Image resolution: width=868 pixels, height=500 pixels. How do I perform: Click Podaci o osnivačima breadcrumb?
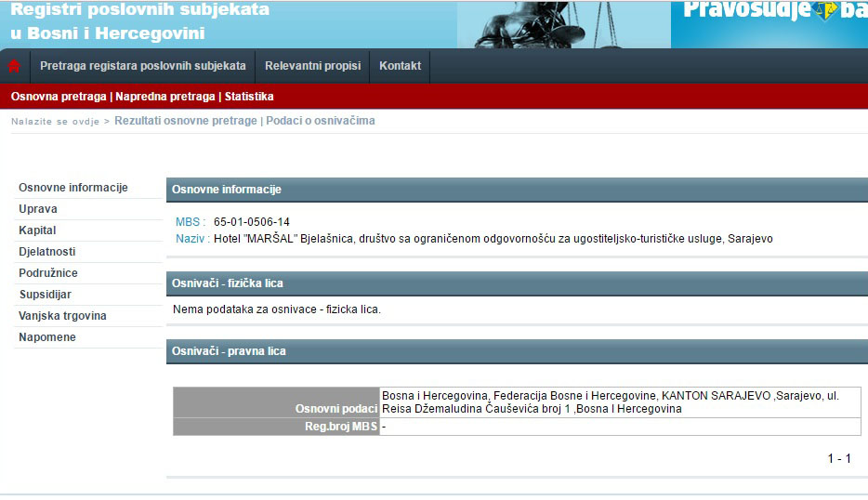[321, 121]
